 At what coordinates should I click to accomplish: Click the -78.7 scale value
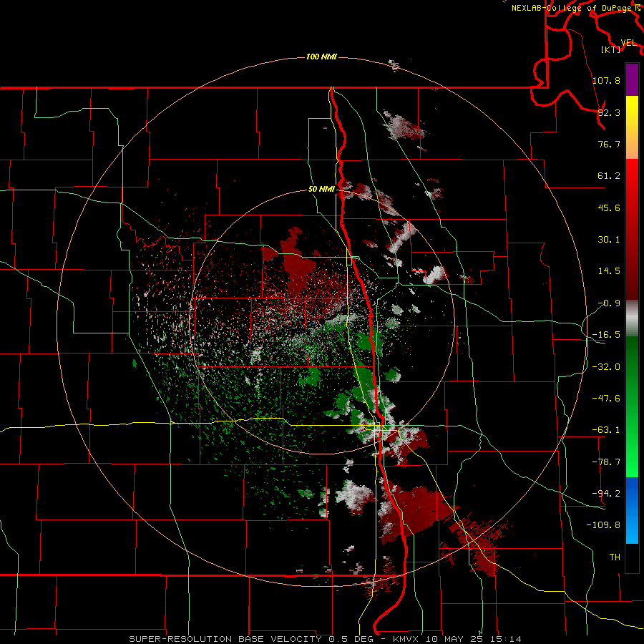click(x=606, y=462)
